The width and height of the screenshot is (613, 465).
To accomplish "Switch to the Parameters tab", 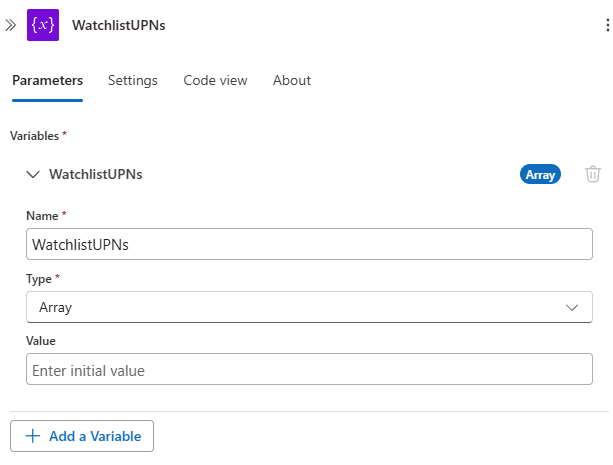I will click(47, 80).
